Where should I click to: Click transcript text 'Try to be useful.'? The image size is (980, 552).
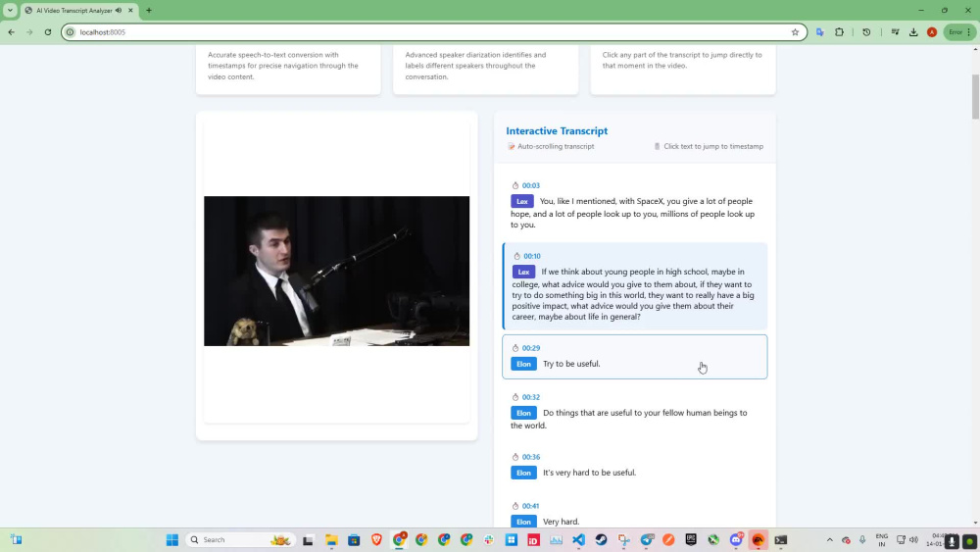571,364
